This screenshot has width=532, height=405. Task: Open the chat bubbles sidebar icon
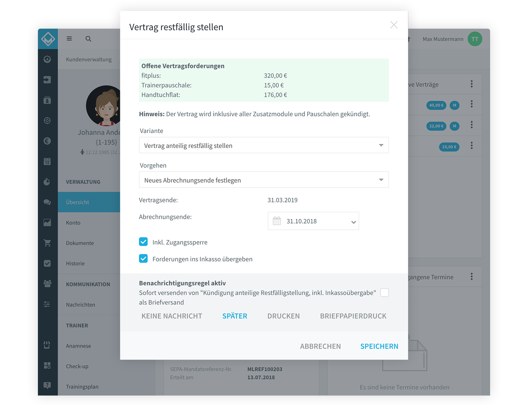47,202
